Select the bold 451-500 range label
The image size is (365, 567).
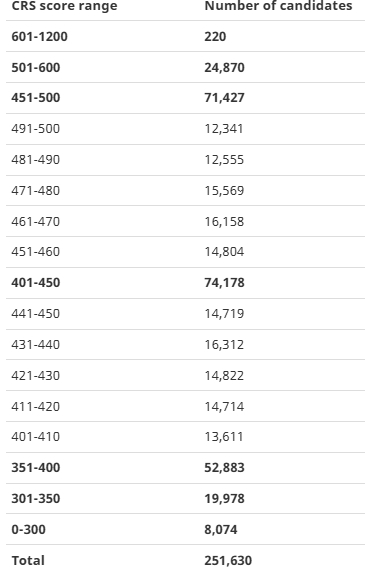click(x=36, y=98)
